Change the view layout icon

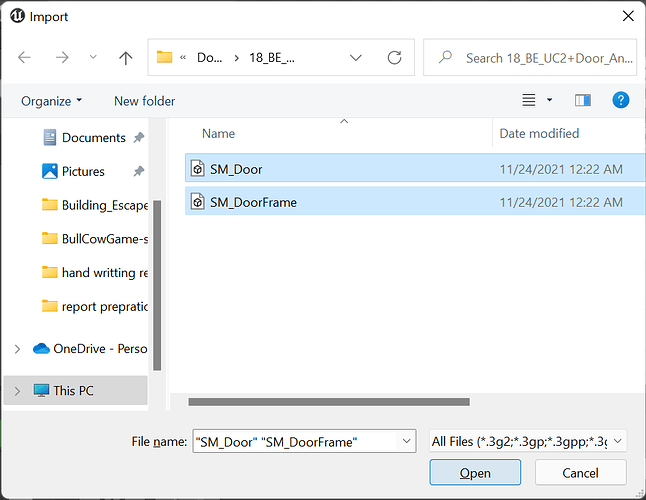[529, 100]
